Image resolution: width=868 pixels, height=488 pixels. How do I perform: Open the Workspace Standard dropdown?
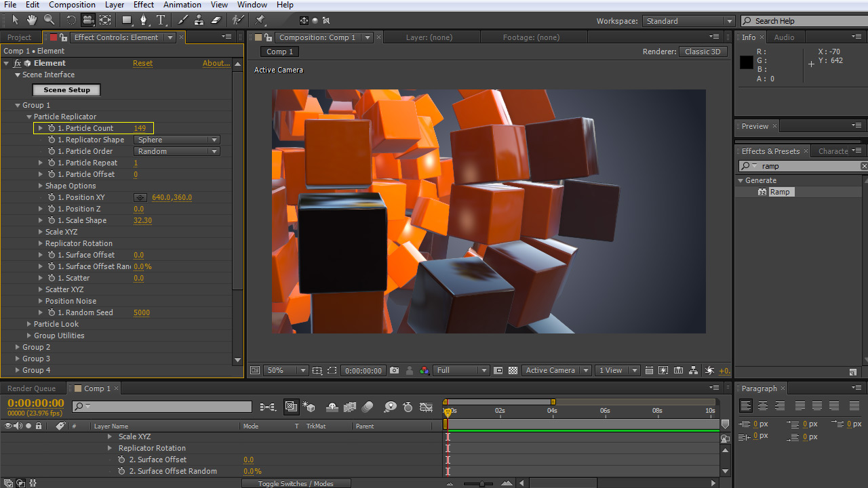click(x=688, y=21)
